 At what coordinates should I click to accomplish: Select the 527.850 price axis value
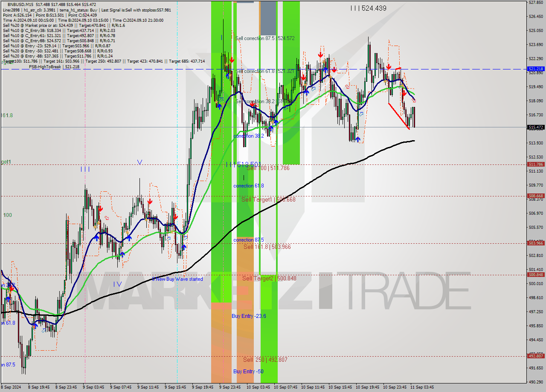[x=536, y=2]
